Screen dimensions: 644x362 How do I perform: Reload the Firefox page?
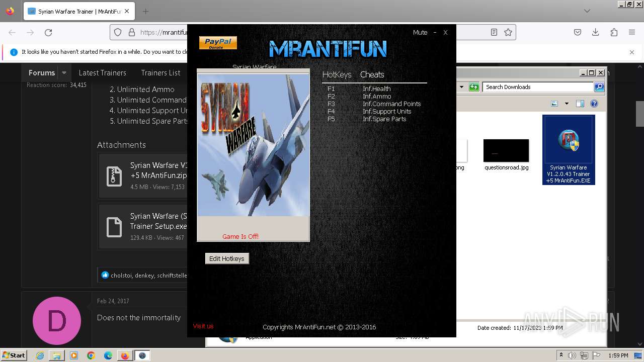48,32
